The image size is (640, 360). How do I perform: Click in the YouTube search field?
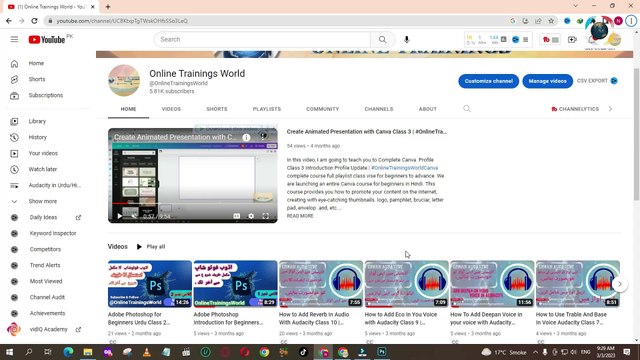click(x=262, y=40)
